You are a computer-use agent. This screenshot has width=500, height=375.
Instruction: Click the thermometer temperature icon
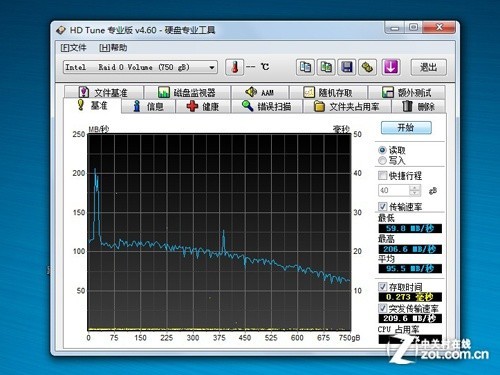pyautogui.click(x=235, y=67)
